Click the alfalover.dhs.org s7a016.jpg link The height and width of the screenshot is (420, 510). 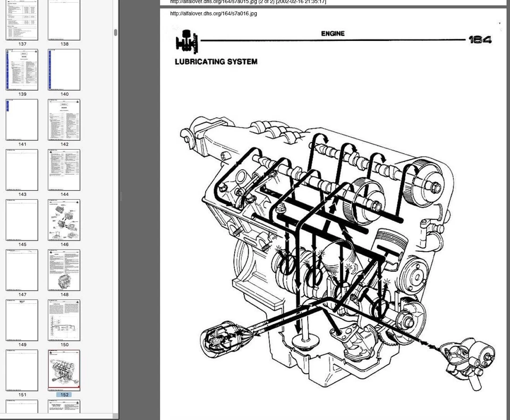[x=213, y=13]
